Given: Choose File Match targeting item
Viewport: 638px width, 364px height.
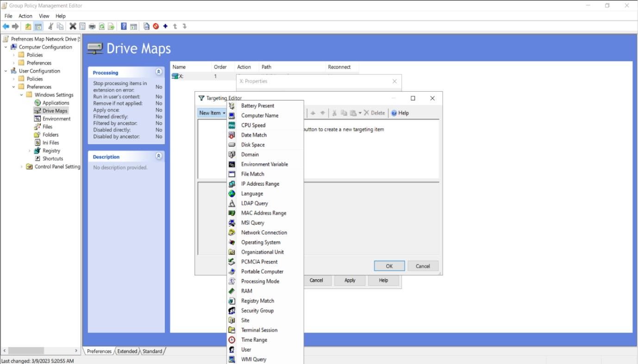Looking at the screenshot, I should point(265,174).
